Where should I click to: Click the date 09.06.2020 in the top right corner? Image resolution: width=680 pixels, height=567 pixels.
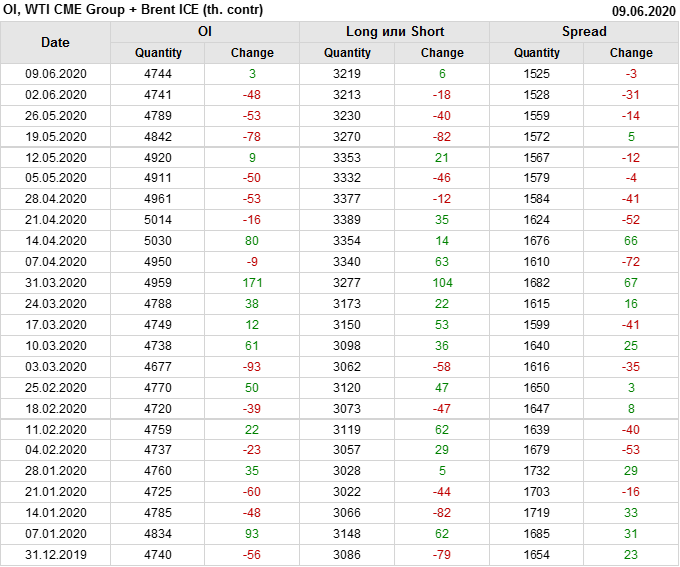(643, 11)
